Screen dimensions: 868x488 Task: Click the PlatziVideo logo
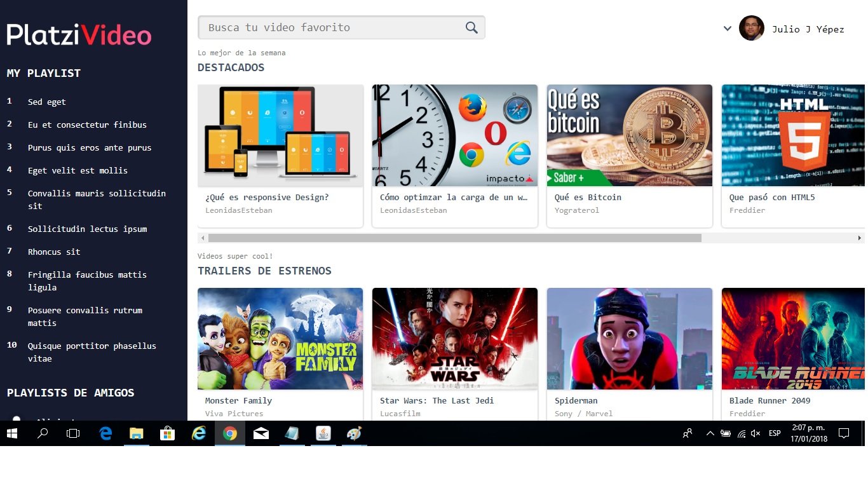tap(79, 34)
